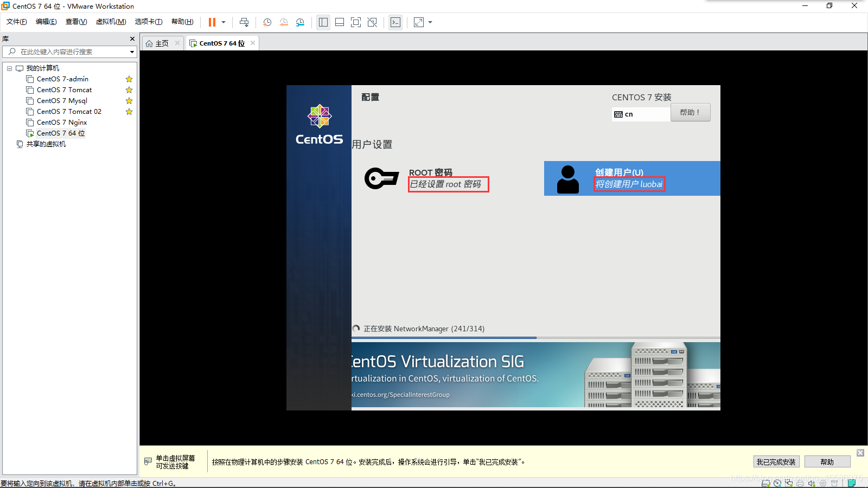
Task: Open the 编辑(E) menu
Action: (x=46, y=22)
